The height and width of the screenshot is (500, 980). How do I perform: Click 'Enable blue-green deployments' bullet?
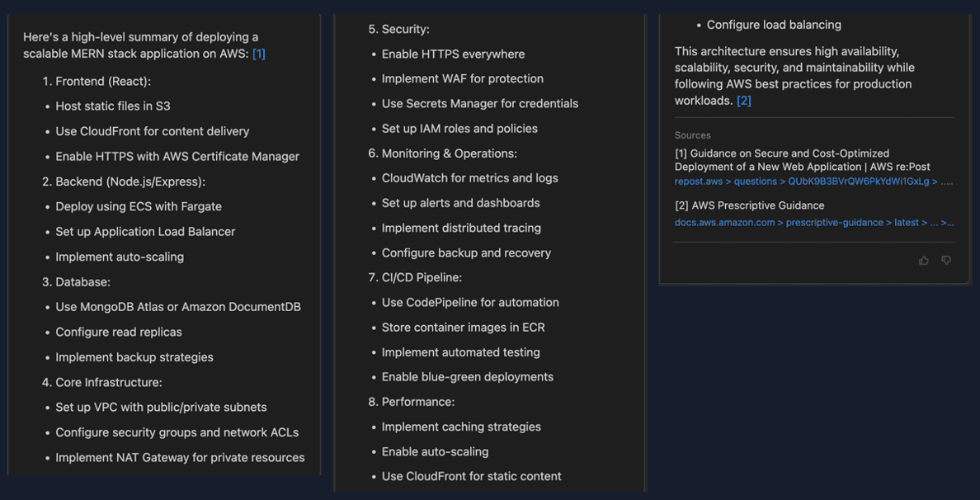click(467, 377)
